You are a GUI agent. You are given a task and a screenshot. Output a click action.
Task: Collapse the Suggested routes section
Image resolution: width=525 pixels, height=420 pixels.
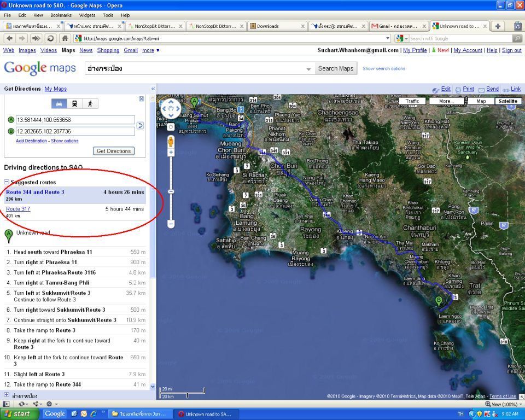(x=7, y=182)
